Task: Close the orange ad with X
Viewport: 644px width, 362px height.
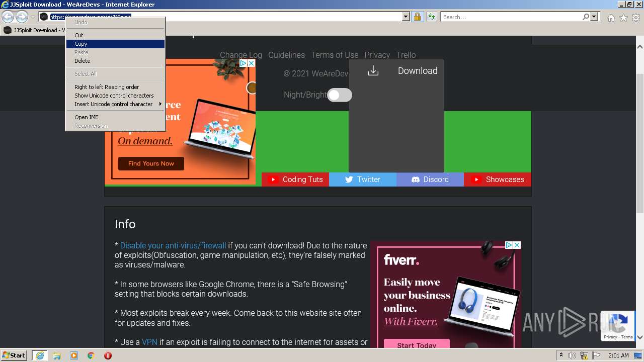Action: pos(251,63)
